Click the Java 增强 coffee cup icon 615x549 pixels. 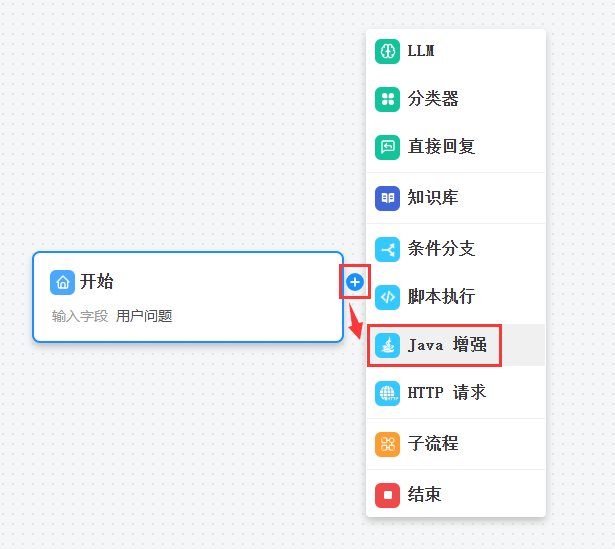click(x=387, y=345)
